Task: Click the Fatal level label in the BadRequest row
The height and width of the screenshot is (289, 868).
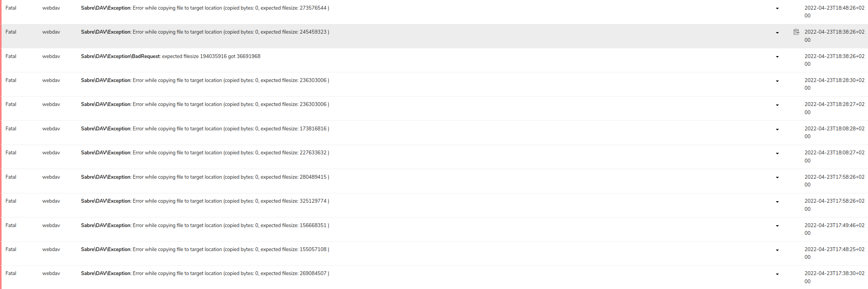Action: (11, 56)
